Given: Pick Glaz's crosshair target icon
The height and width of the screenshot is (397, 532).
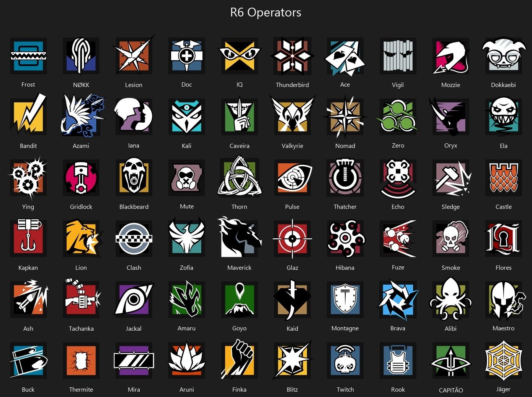Looking at the screenshot, I should click(x=292, y=239).
